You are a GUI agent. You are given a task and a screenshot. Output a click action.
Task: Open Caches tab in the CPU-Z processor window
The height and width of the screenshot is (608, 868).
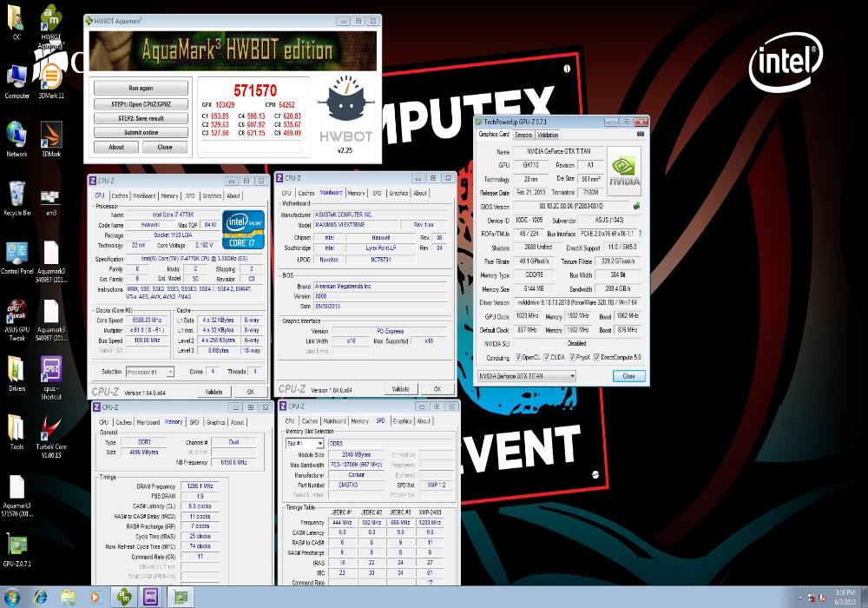(120, 195)
